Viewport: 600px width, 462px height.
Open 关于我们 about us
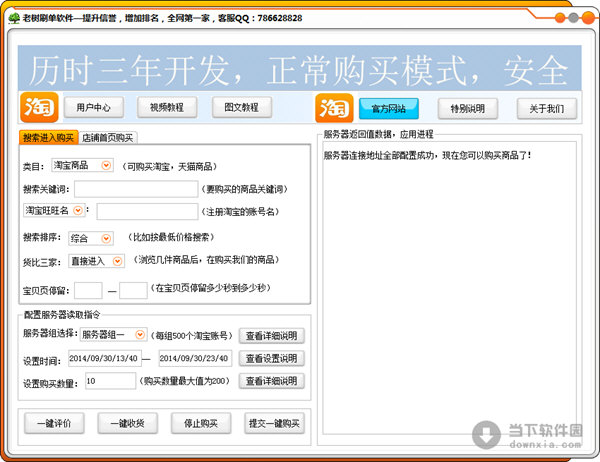pos(547,109)
